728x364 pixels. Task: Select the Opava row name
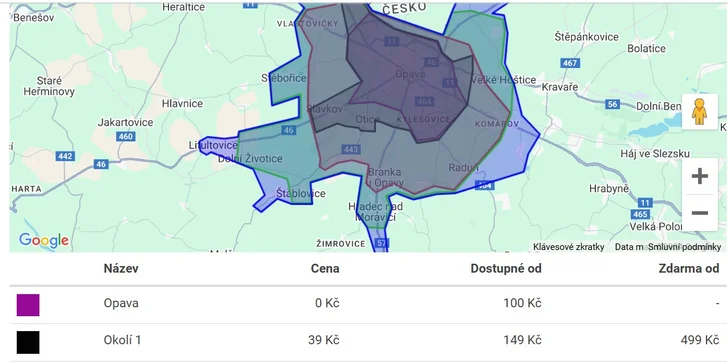point(121,303)
